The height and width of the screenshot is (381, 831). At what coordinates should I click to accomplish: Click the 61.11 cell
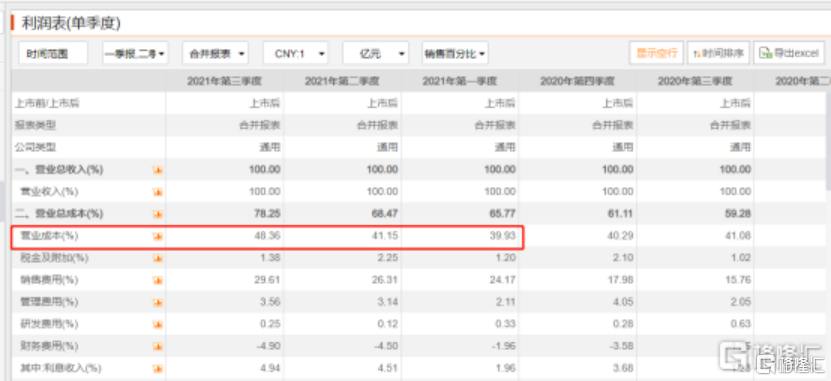pyautogui.click(x=621, y=214)
